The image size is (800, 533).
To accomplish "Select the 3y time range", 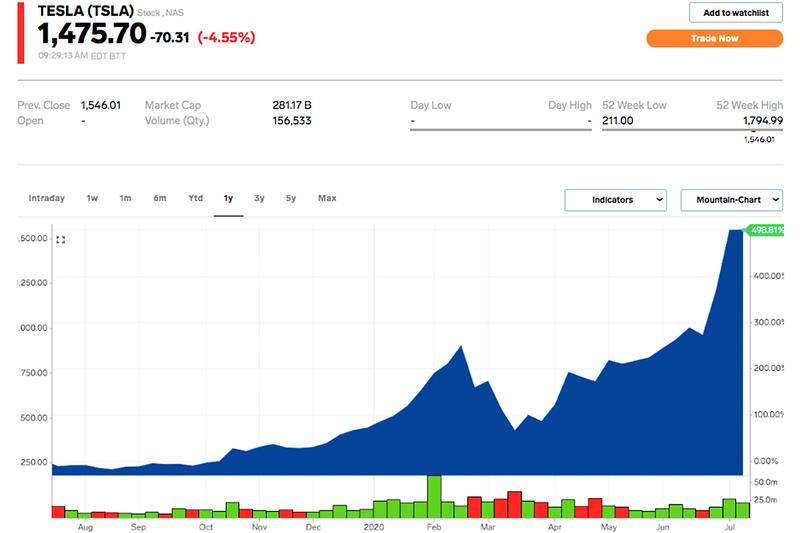I will tap(259, 198).
